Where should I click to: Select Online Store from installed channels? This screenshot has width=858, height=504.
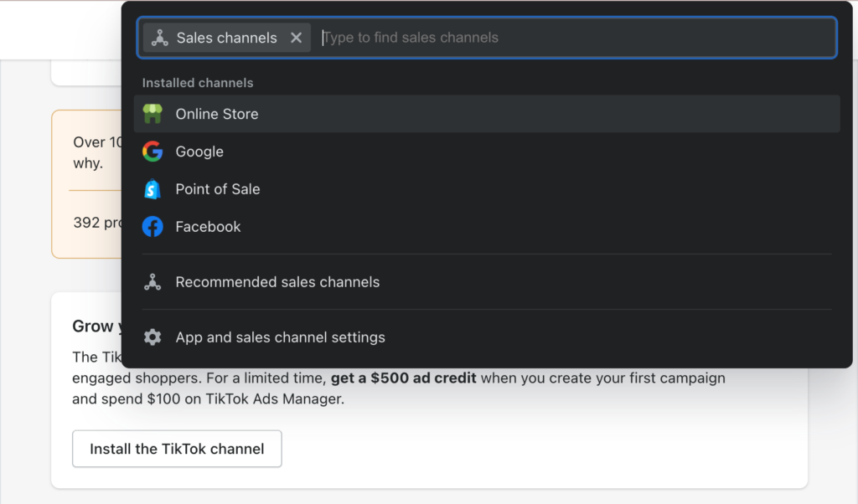pos(217,114)
